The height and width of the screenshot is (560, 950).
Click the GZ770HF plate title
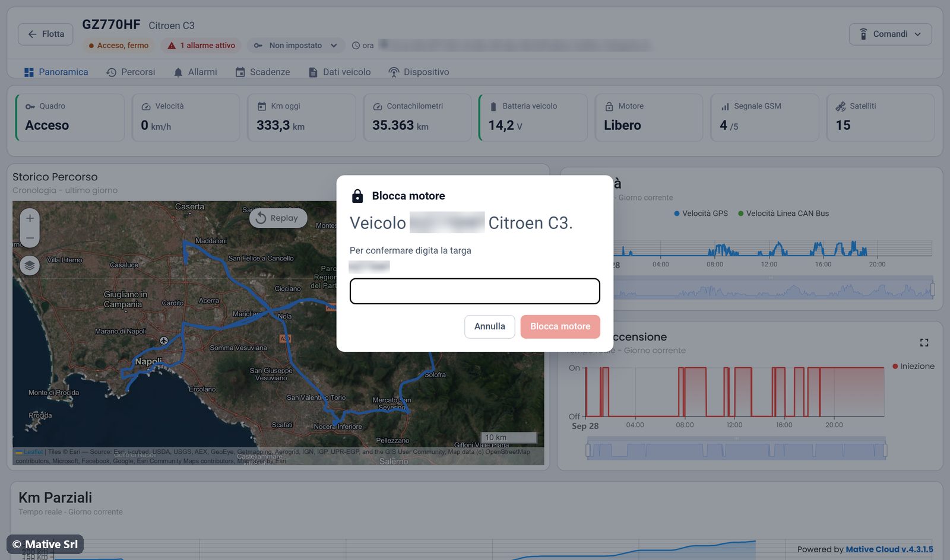(111, 25)
